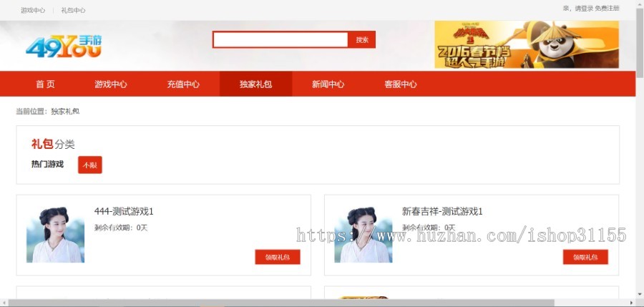Focus the search input field
The width and height of the screenshot is (644, 307).
tap(280, 40)
